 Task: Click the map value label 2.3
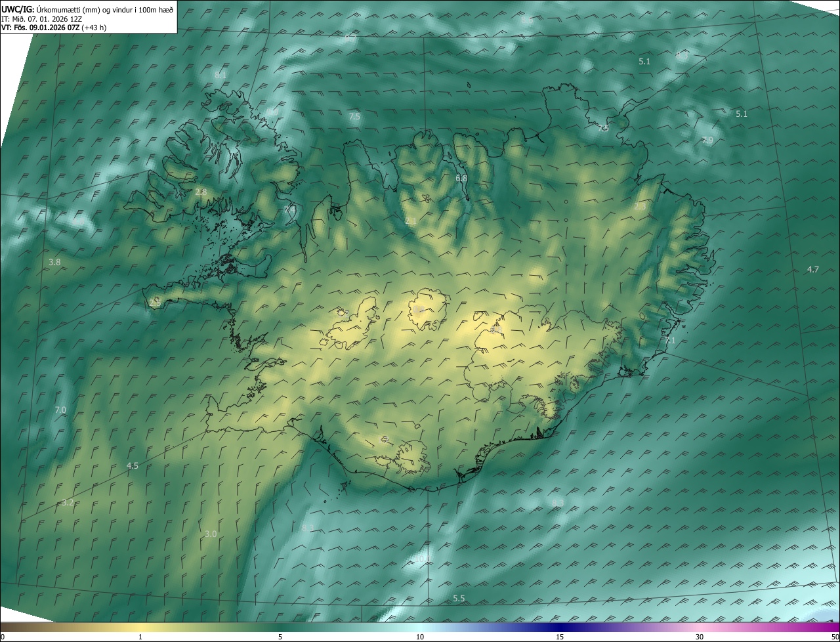pos(640,206)
